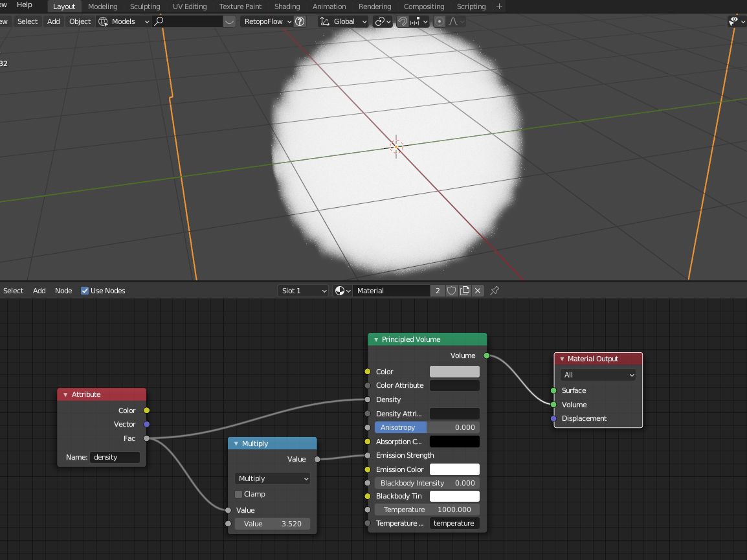Open the Multiply operation dropdown
The width and height of the screenshot is (747, 560).
[273, 478]
